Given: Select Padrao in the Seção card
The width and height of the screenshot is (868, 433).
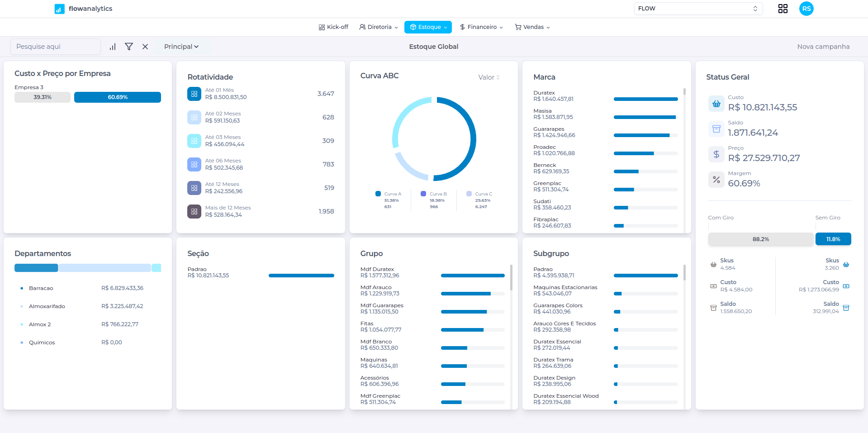Looking at the screenshot, I should (261, 272).
